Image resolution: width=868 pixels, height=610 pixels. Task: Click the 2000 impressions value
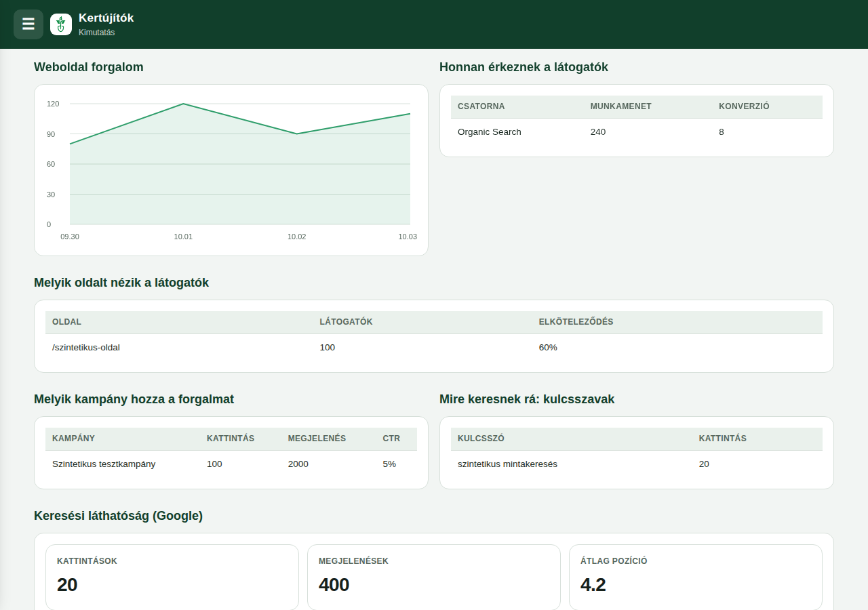point(298,464)
